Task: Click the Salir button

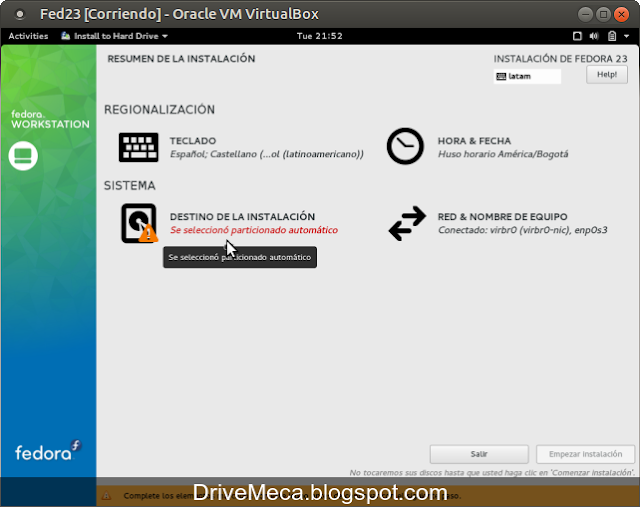Action: coord(479,454)
